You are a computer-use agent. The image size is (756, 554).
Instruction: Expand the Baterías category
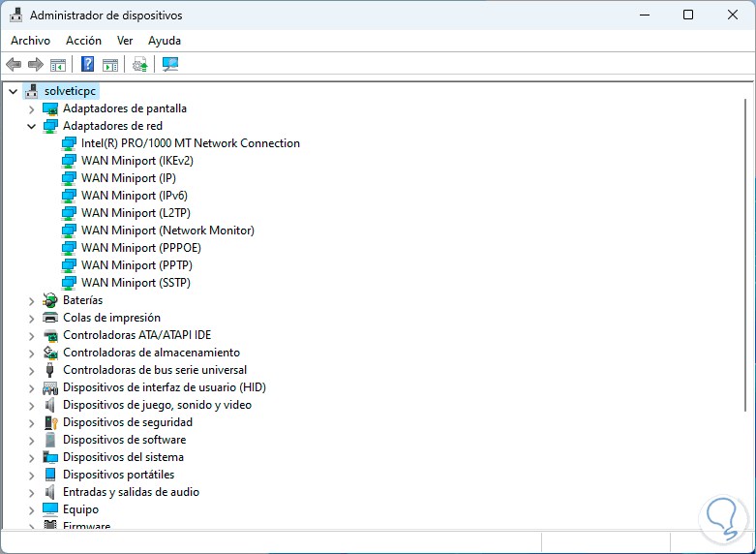click(32, 301)
